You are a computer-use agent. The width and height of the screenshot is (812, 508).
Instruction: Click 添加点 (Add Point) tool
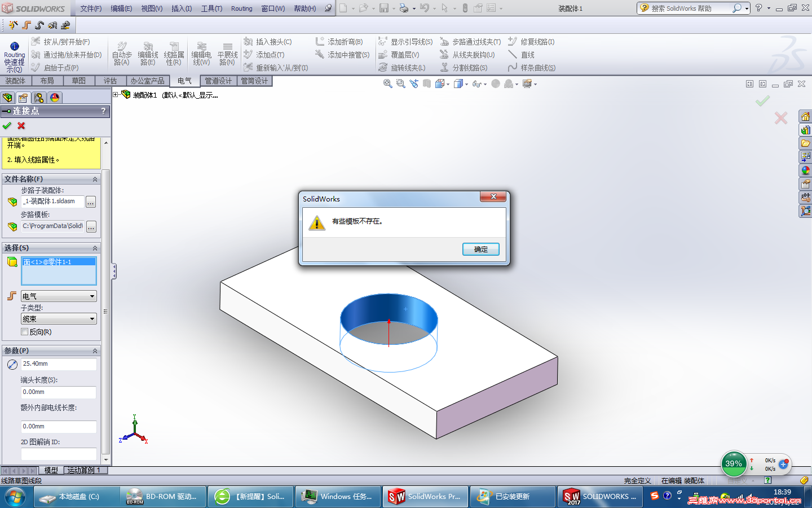pos(264,55)
